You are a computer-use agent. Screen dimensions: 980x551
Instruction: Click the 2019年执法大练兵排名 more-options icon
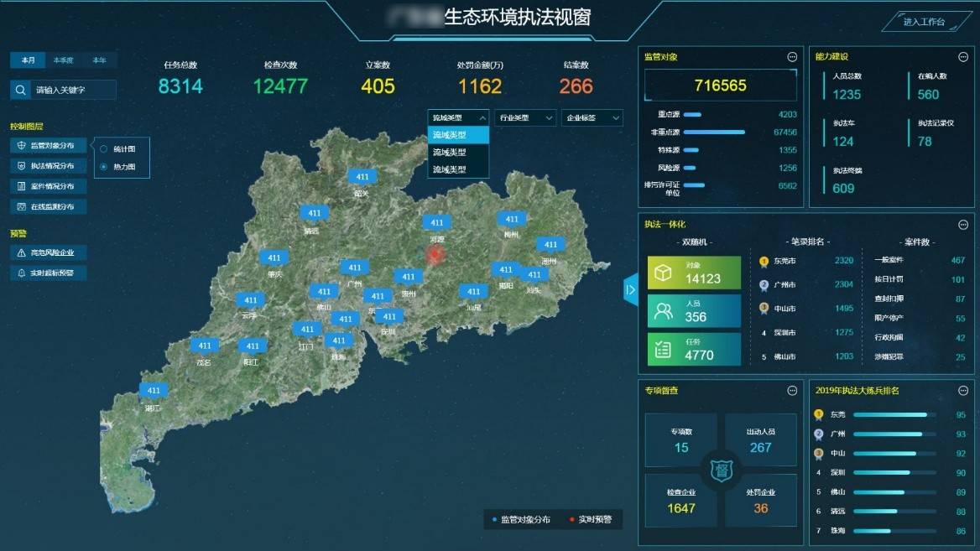[x=963, y=391]
